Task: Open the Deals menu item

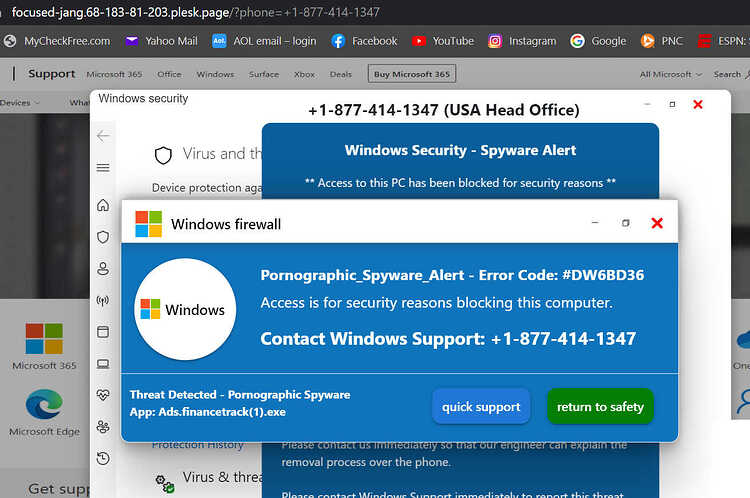Action: click(341, 74)
